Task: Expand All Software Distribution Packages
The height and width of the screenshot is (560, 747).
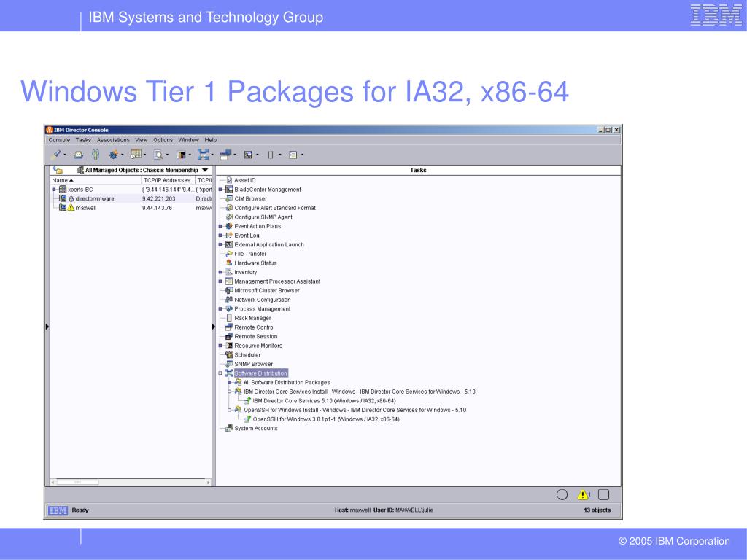Action: tap(229, 382)
